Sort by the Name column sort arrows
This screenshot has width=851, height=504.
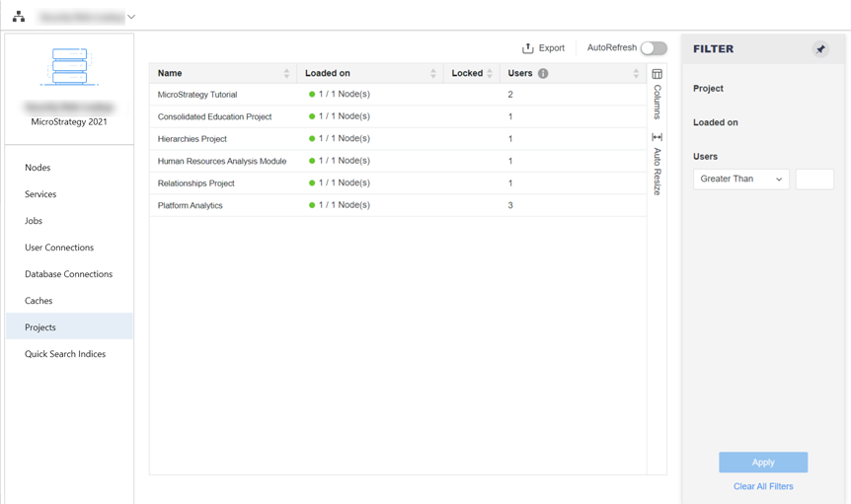tap(286, 73)
